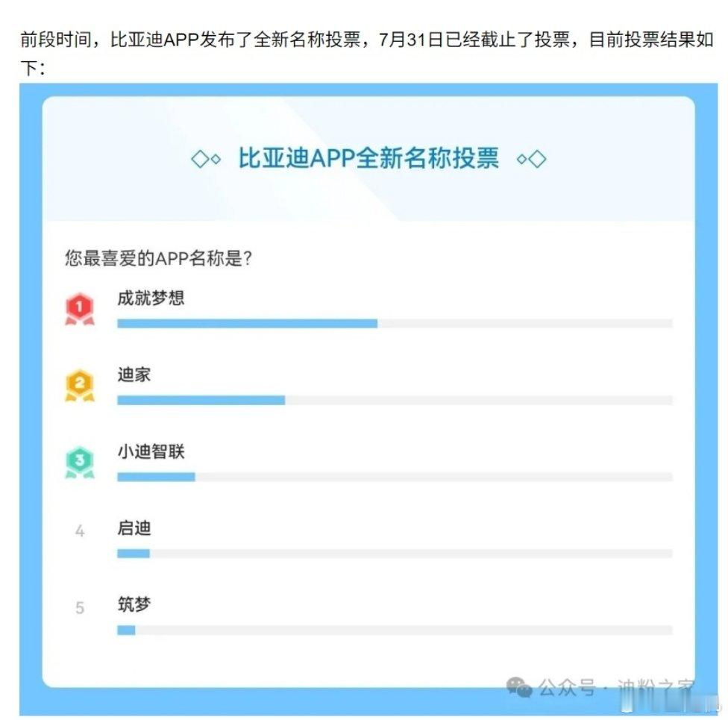Click the 成就梦想 vote progress bar

[x=395, y=323]
